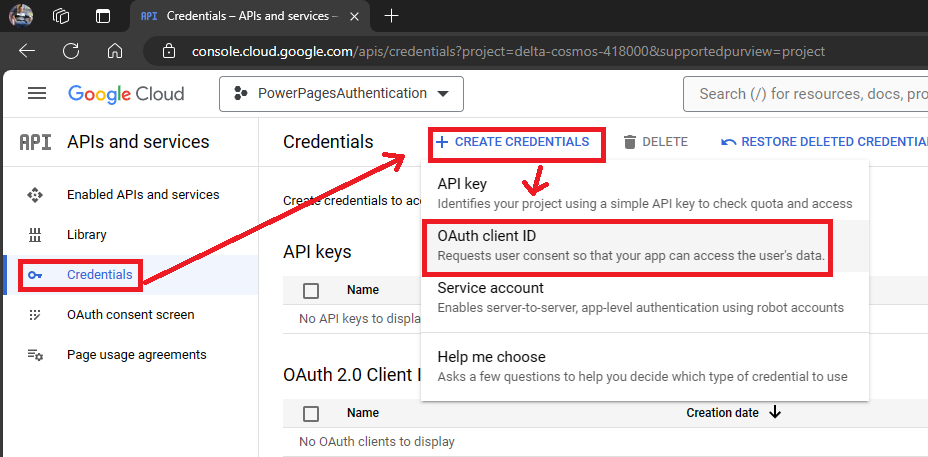Click the trash can icon beside DELETE

[630, 142]
